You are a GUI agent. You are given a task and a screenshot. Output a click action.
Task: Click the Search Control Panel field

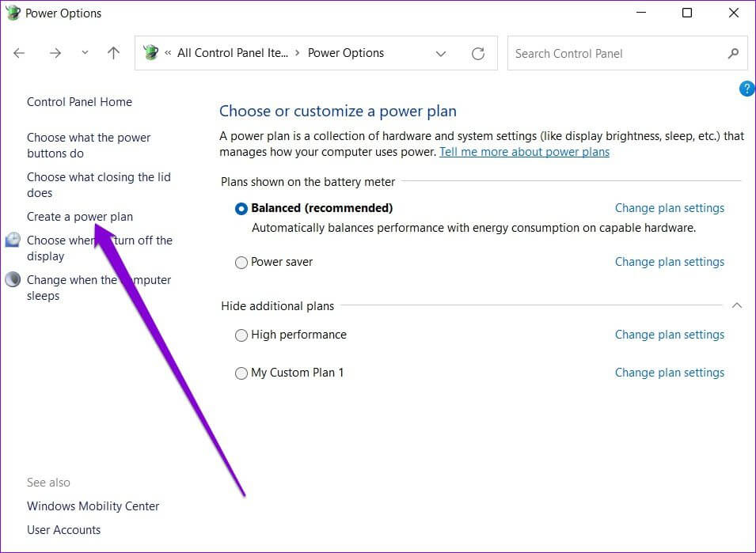[616, 53]
